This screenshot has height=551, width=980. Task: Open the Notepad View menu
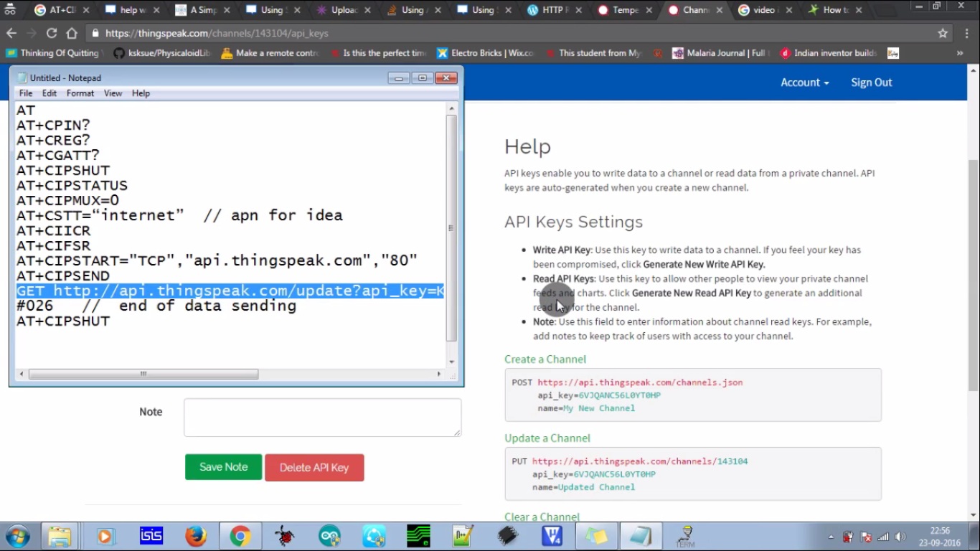point(113,93)
